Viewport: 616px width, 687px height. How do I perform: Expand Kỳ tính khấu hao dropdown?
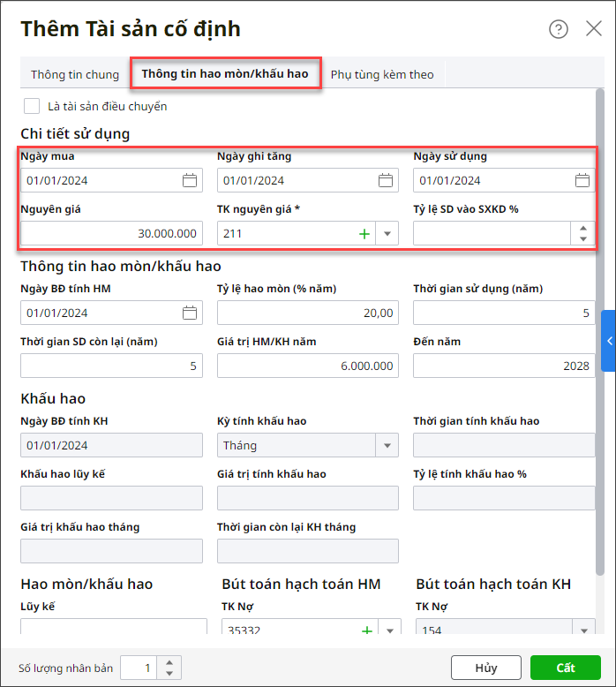(x=387, y=446)
